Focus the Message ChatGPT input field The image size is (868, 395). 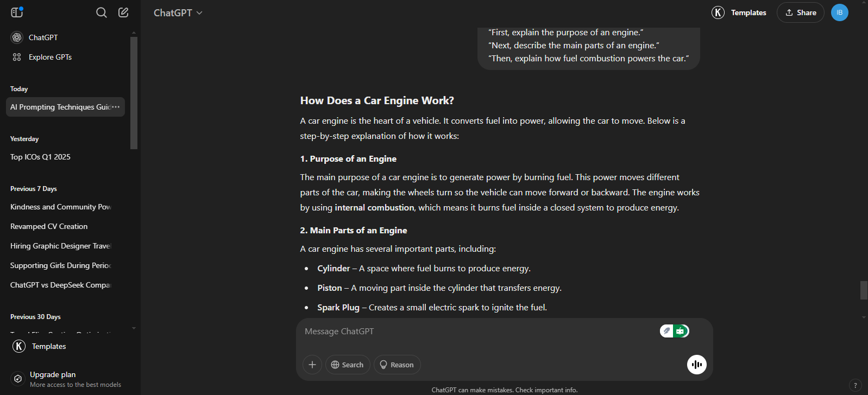click(x=478, y=332)
